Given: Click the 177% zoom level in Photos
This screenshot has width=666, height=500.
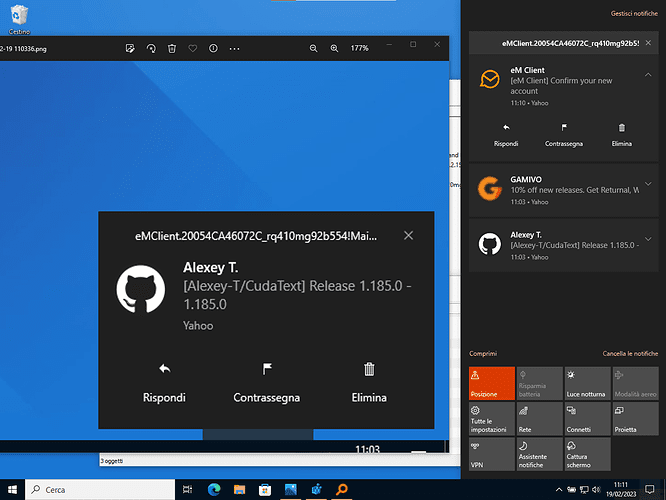Looking at the screenshot, I should [359, 48].
